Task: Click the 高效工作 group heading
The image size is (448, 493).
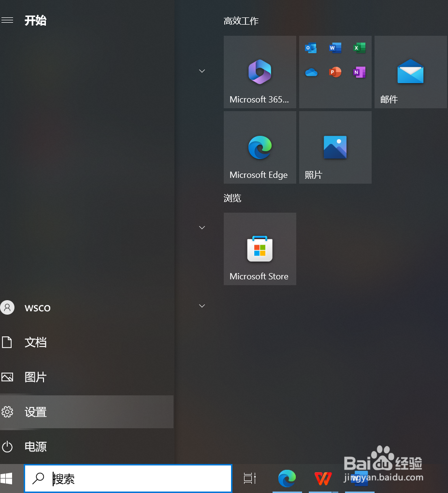Action: coord(241,21)
